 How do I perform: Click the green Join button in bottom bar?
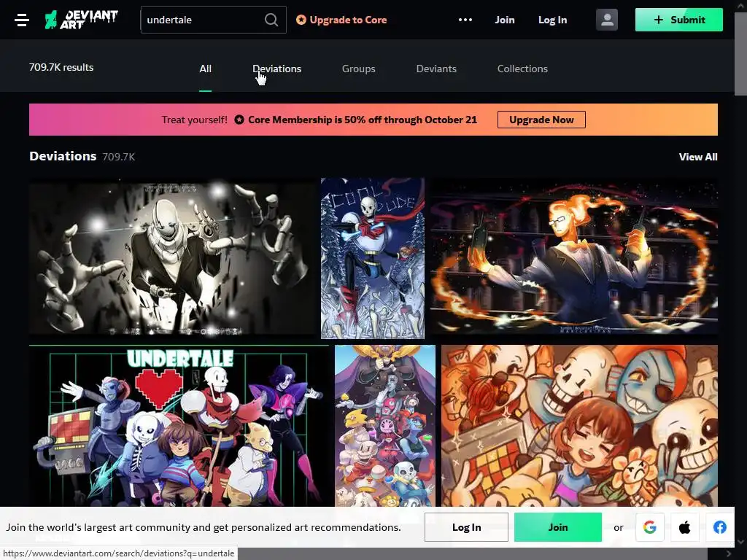click(558, 527)
